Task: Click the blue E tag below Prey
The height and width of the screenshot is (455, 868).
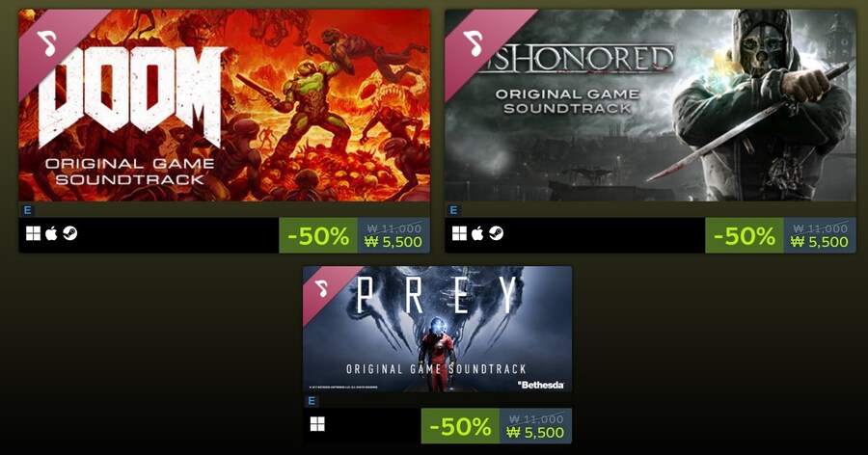Action: click(312, 401)
